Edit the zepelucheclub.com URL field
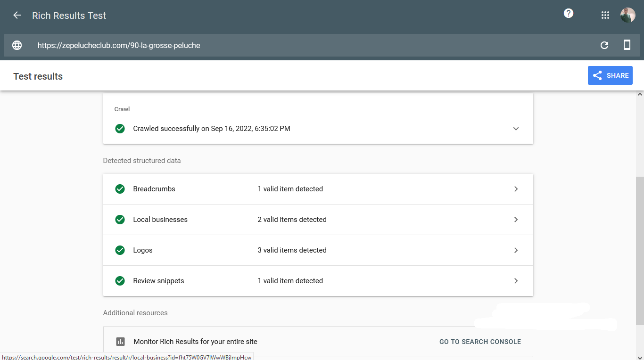The height and width of the screenshot is (360, 644). (119, 45)
